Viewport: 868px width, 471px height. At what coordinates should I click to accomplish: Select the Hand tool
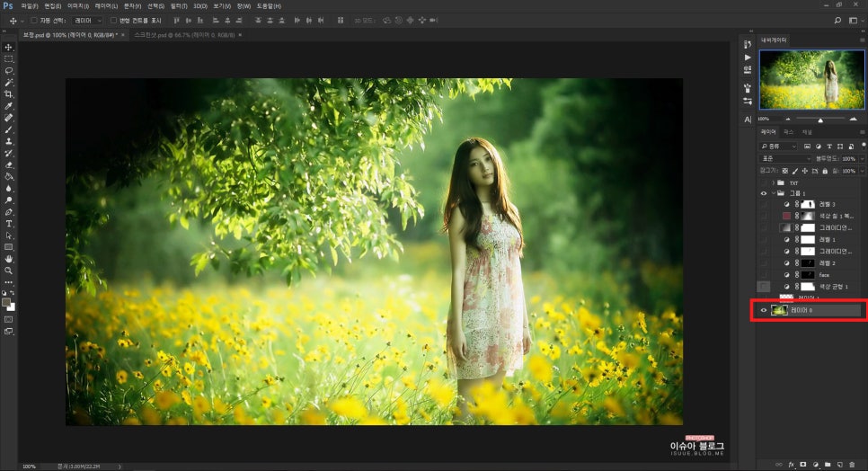coord(8,259)
